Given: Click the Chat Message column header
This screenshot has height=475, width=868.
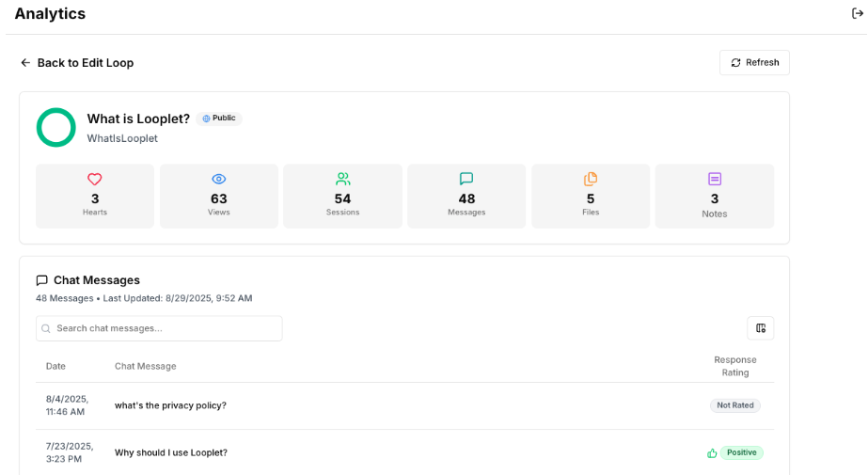Looking at the screenshot, I should [146, 366].
